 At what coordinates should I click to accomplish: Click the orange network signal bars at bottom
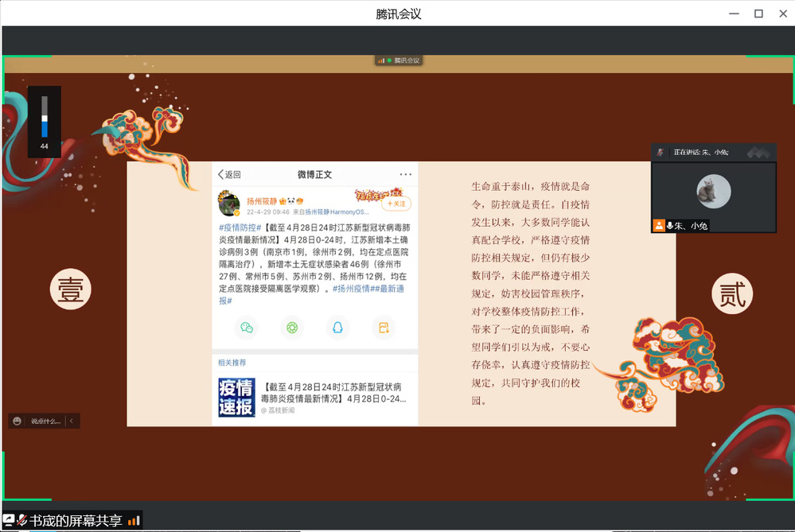coord(134,521)
